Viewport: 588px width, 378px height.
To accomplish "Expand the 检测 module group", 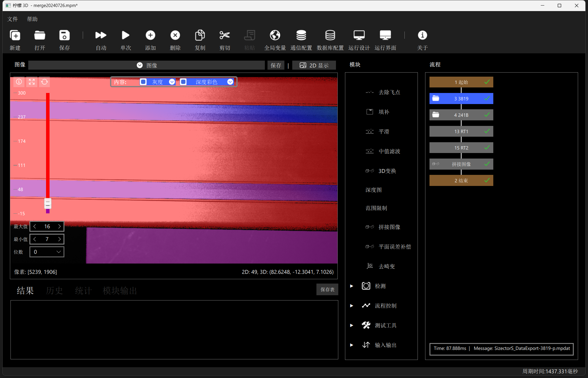I will point(352,286).
